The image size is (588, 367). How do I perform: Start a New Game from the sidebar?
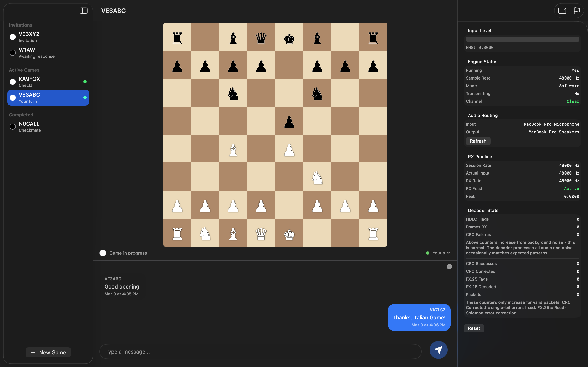coord(48,352)
